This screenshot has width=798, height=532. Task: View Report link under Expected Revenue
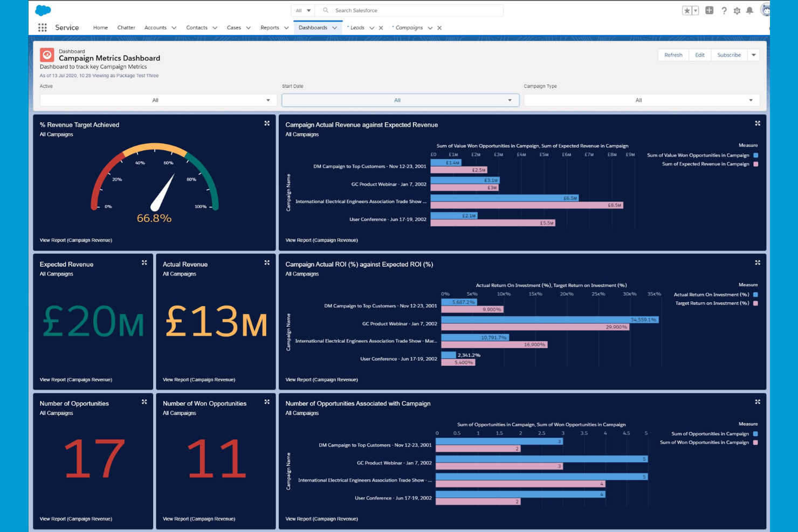coord(76,380)
